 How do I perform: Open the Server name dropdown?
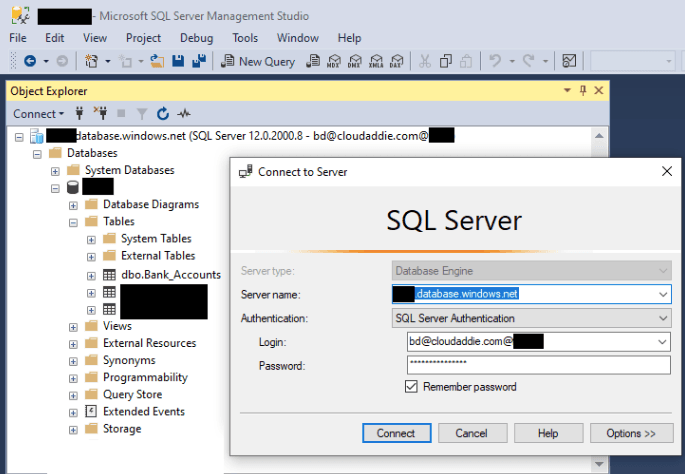(x=663, y=294)
